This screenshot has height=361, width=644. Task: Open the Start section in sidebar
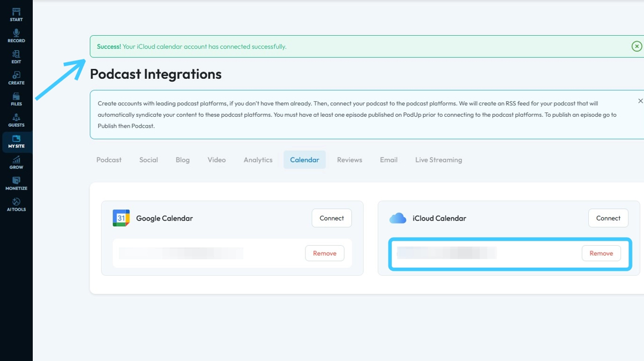tap(16, 15)
